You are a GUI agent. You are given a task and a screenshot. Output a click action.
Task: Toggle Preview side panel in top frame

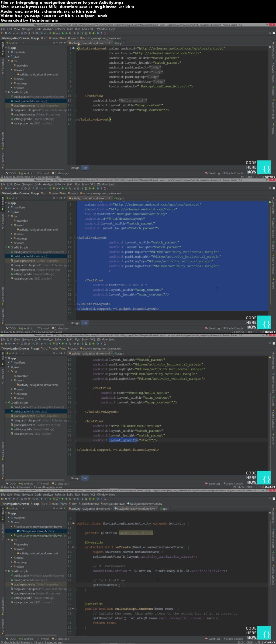coord(273,128)
